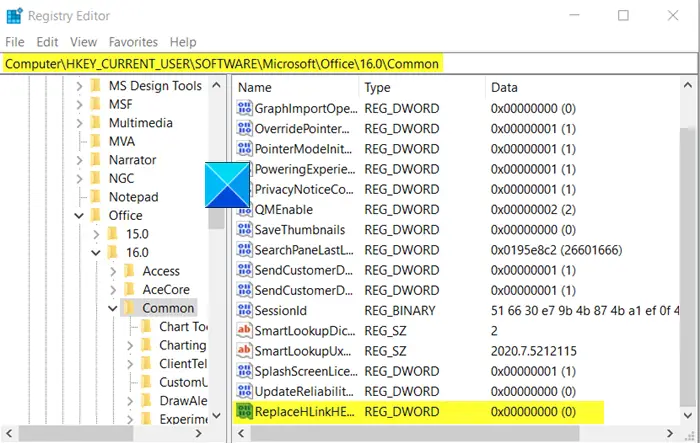Click the DWORD icon beside SplashScreenLice...
This screenshot has width=700, height=443.
[244, 371]
